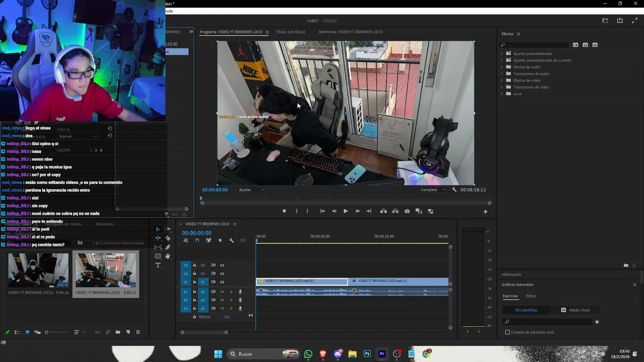This screenshot has height=362, width=644.
Task: Select Mis plantillas button
Action: (526, 310)
